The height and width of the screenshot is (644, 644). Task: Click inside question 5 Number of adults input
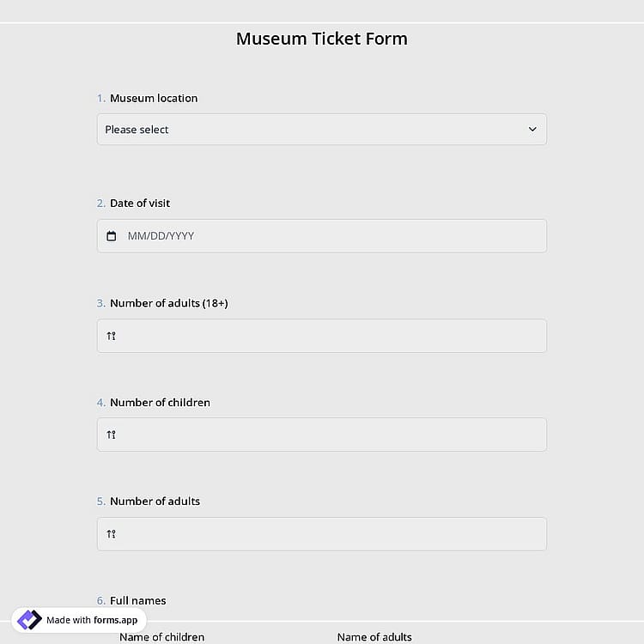point(322,534)
